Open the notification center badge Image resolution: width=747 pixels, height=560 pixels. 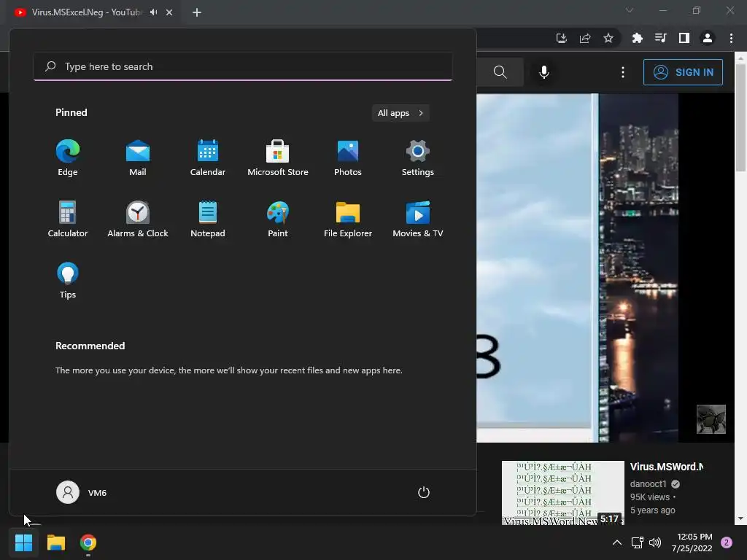[727, 542]
